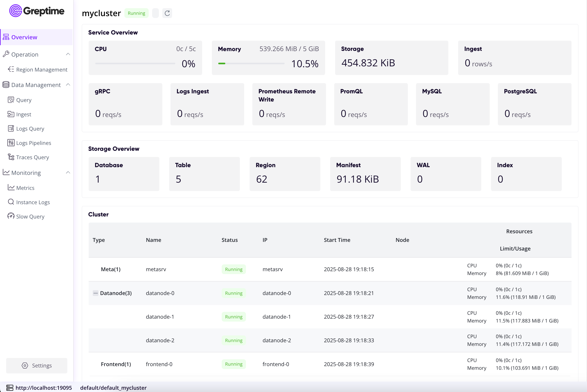
Task: Open the Metrics monitoring page
Action: pyautogui.click(x=25, y=188)
